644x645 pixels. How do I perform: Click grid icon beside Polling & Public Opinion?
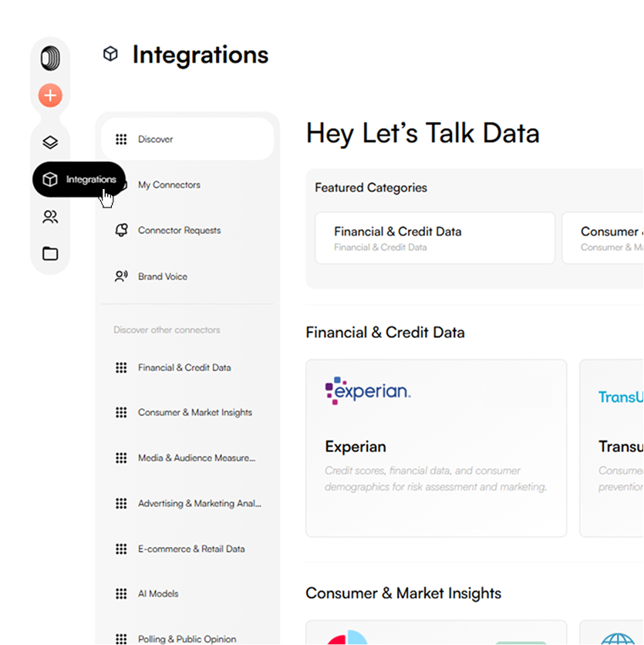tap(121, 639)
